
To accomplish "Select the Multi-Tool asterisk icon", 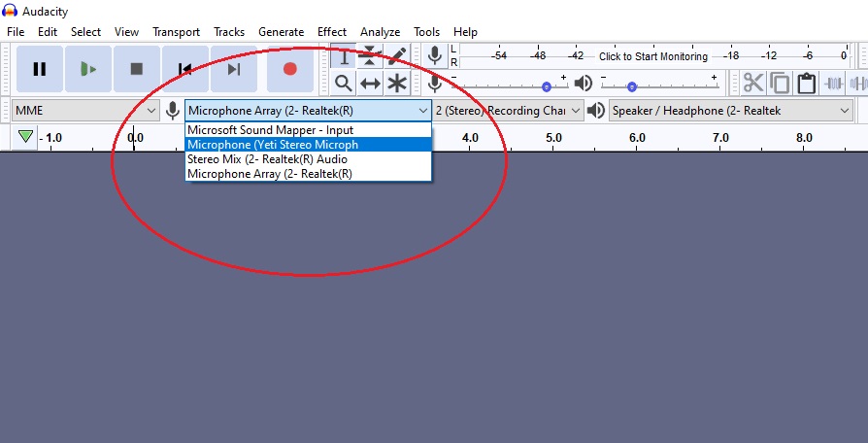I will tap(397, 84).
